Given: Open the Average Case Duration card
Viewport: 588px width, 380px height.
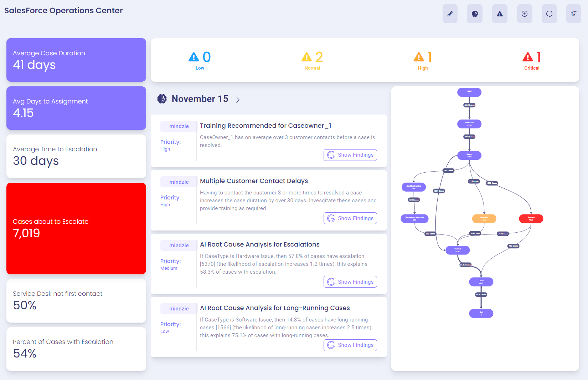Looking at the screenshot, I should click(x=76, y=60).
